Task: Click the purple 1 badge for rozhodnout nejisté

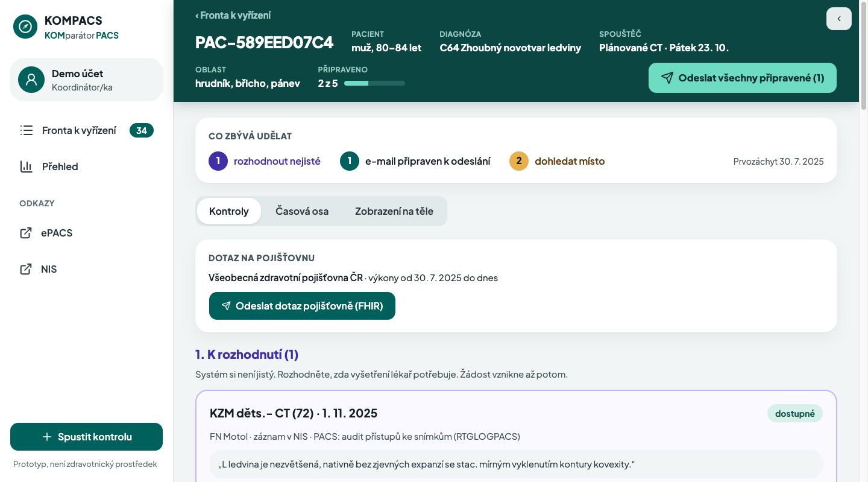Action: coord(218,161)
